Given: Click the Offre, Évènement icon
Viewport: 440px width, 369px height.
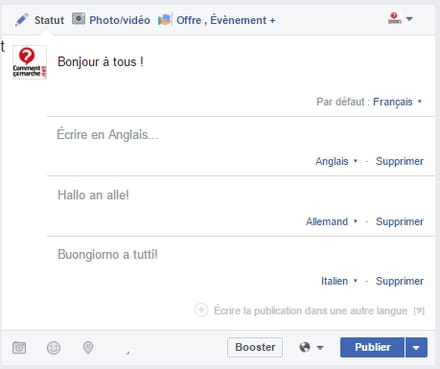Looking at the screenshot, I should click(165, 20).
